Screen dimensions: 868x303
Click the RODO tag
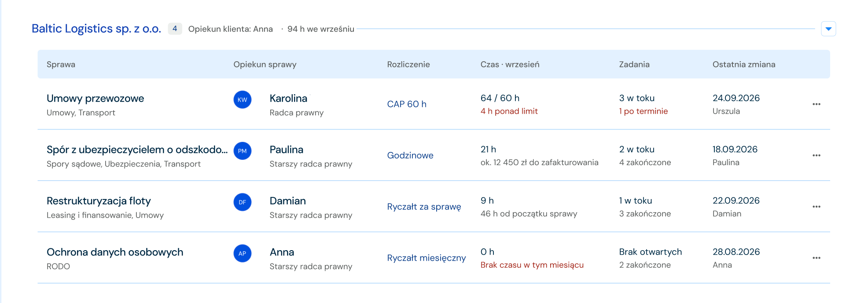58,266
